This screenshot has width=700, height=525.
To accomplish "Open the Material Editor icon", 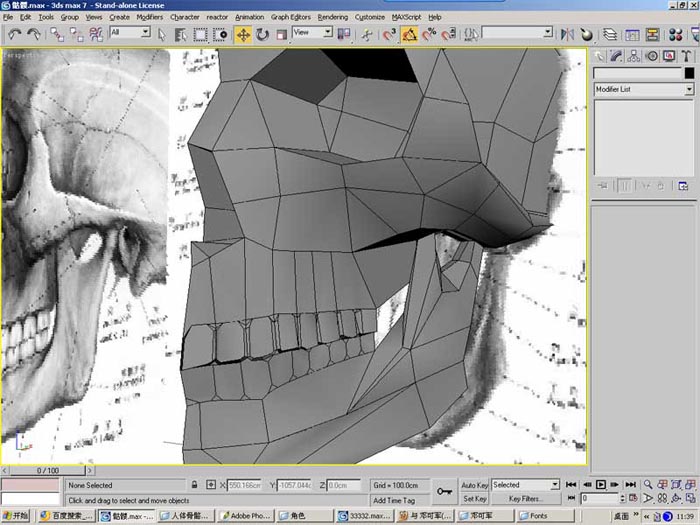I will click(x=675, y=34).
